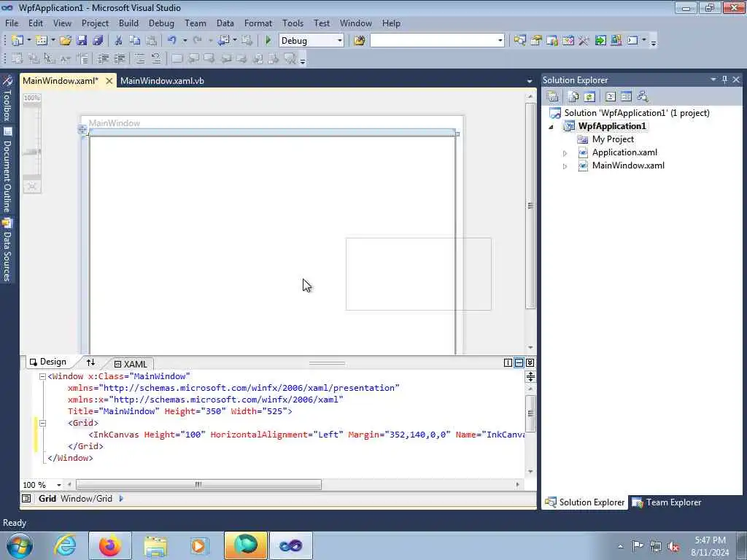This screenshot has height=560, width=747.
Task: Open the Find combo box dropdown arrow
Action: point(500,41)
